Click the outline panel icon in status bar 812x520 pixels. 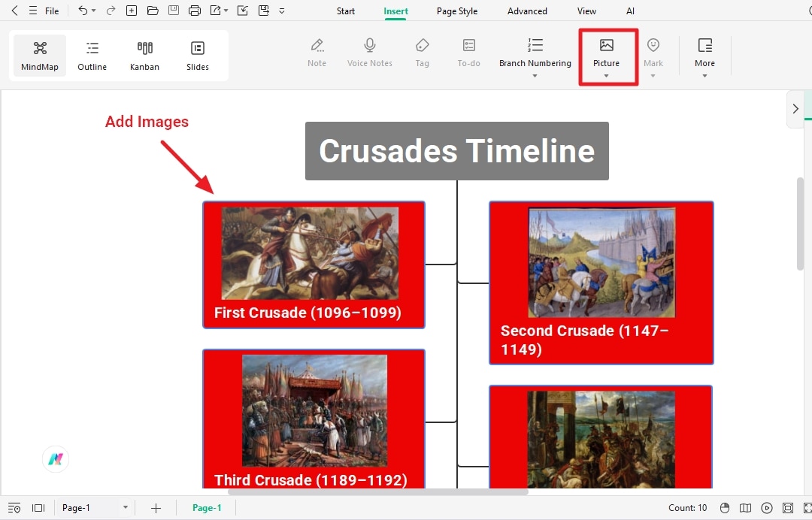(14, 507)
